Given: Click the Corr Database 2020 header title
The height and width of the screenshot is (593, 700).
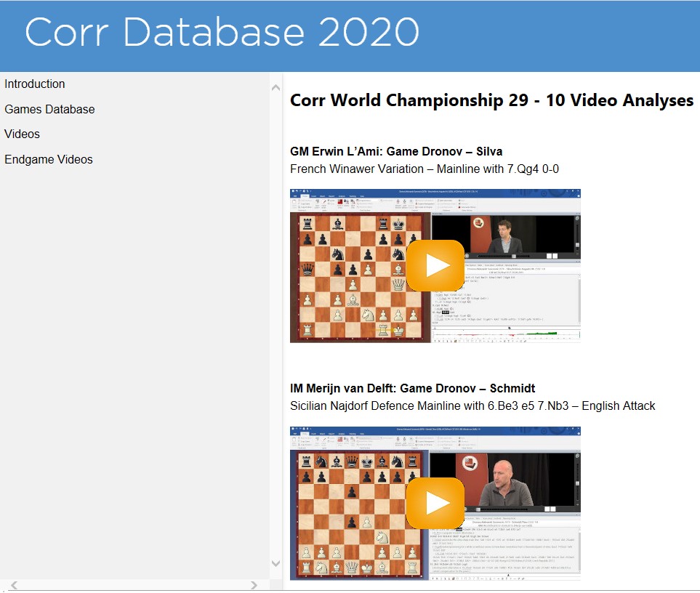Looking at the screenshot, I should click(222, 33).
